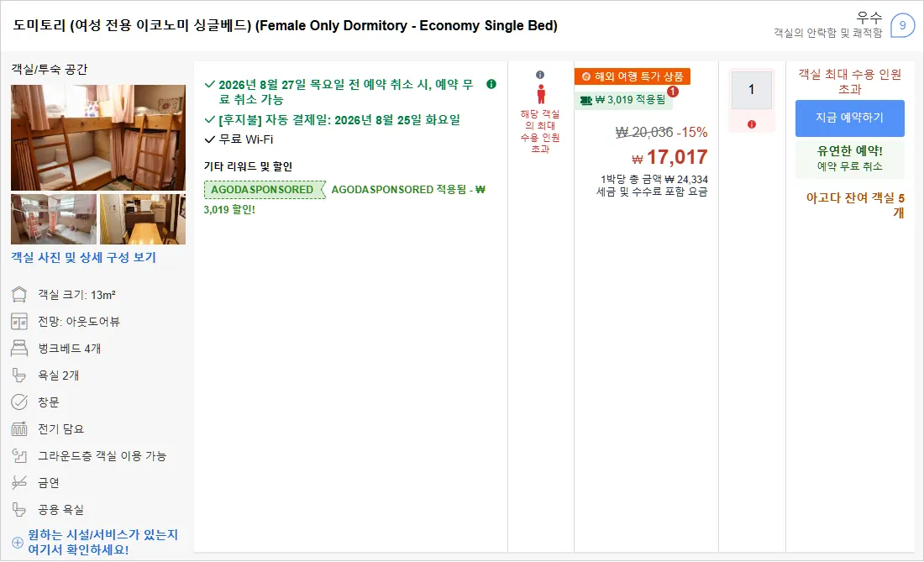Click the room title Female Only Dormitory
The height and width of the screenshot is (562, 924).
286,26
